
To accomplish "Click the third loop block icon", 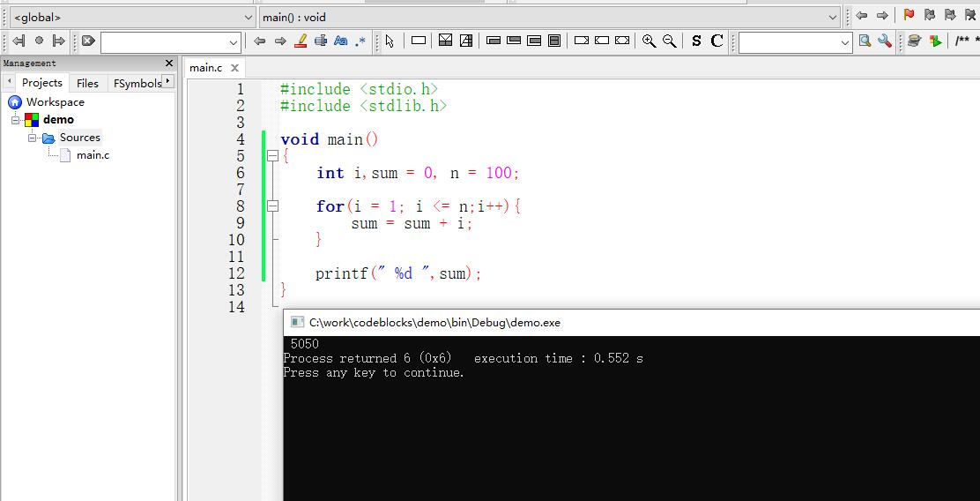I will [x=534, y=41].
